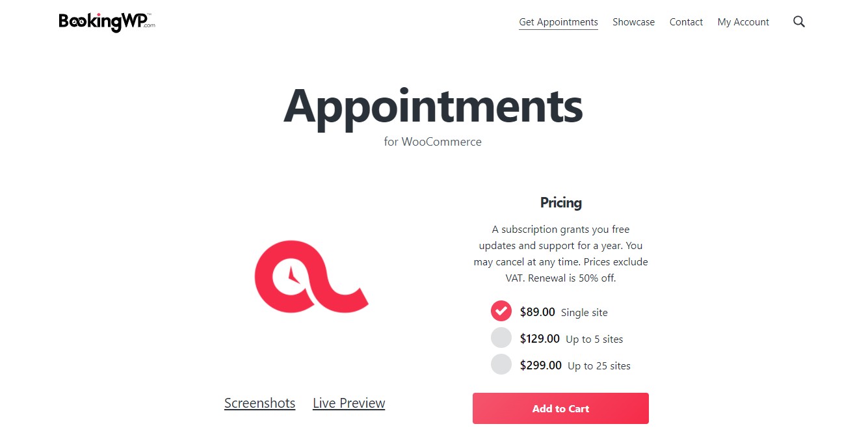
Task: Click the "Single site" label text
Action: click(x=584, y=313)
